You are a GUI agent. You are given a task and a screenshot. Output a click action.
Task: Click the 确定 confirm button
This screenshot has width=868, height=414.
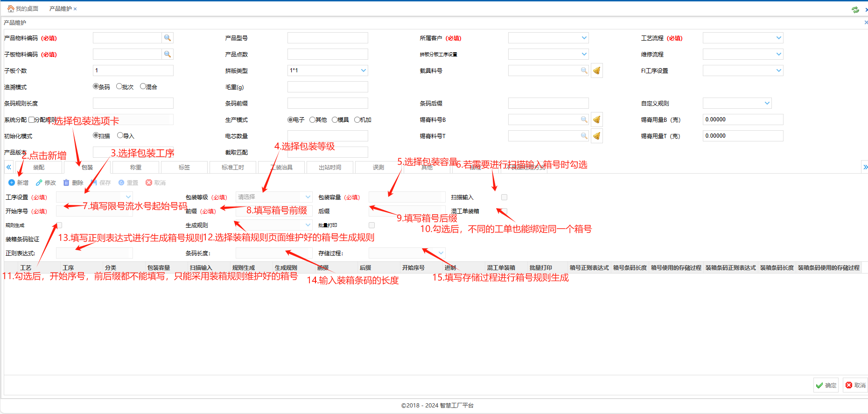click(x=826, y=385)
